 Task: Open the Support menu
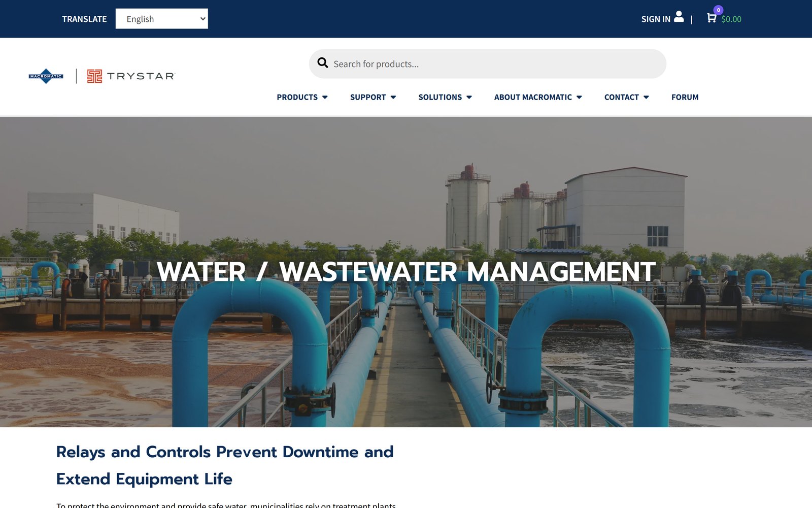pyautogui.click(x=368, y=97)
